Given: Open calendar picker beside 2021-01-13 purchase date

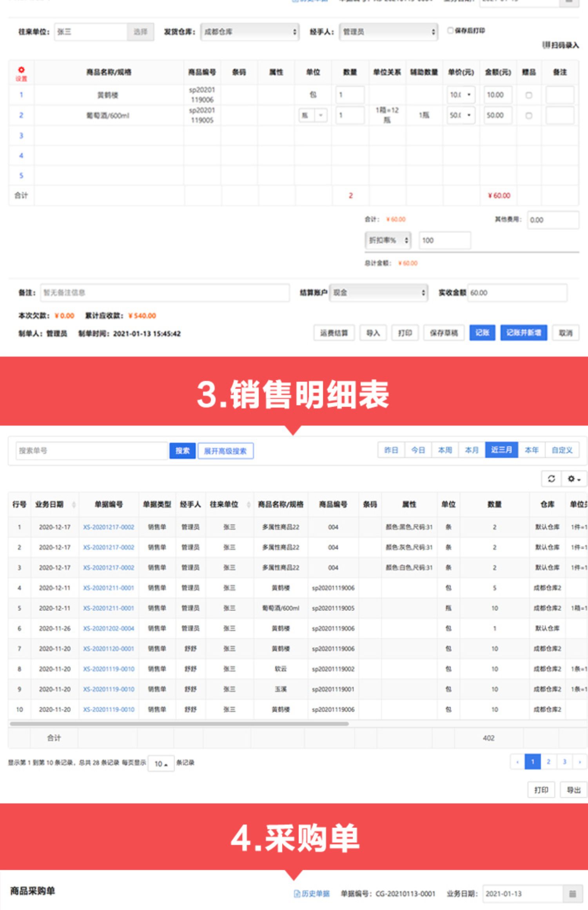Looking at the screenshot, I should [x=572, y=894].
